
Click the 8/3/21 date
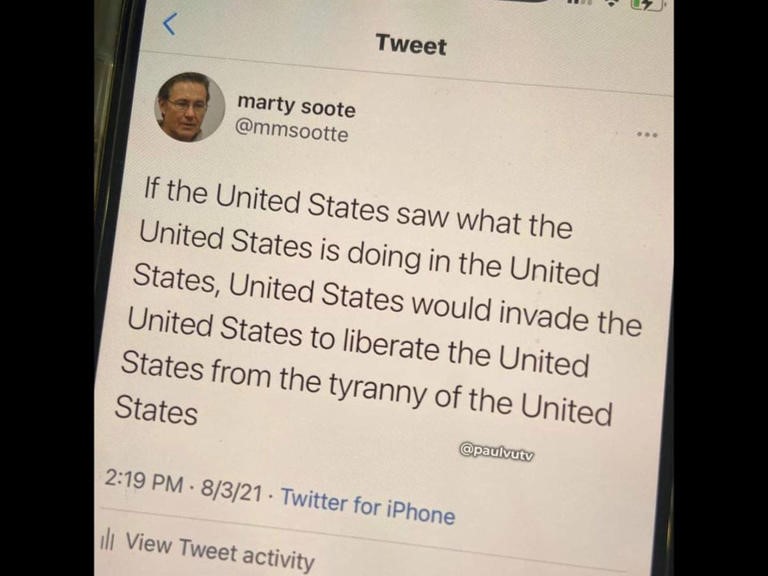[231, 490]
